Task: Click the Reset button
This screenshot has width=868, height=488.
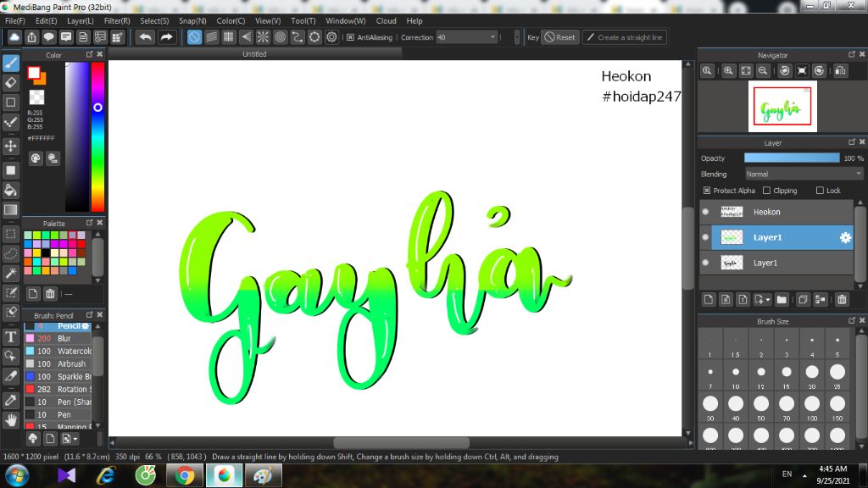Action: 559,37
